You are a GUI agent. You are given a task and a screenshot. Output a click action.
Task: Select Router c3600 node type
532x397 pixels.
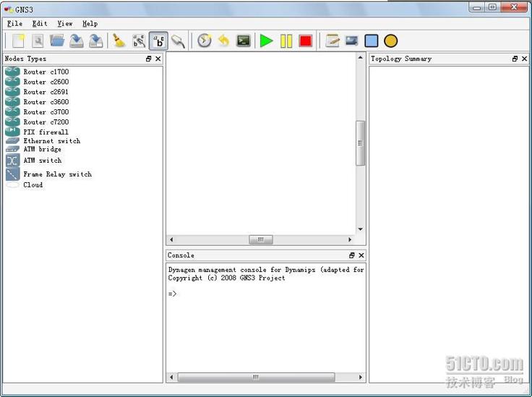pos(46,102)
